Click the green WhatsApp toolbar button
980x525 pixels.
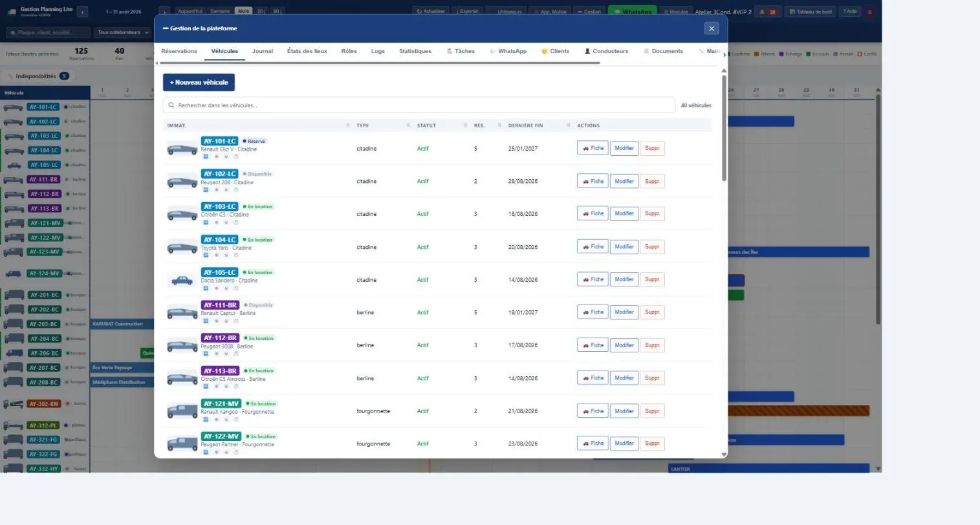click(x=632, y=12)
